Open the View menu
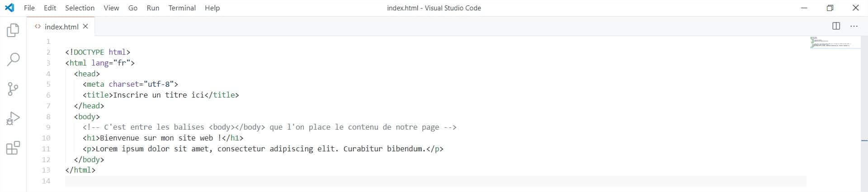 click(x=111, y=8)
